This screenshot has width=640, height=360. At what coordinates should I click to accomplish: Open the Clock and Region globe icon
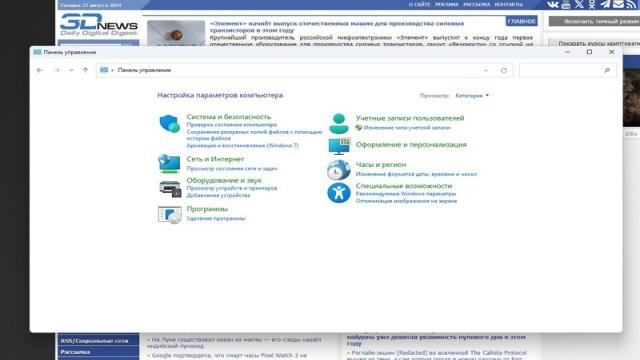coord(338,170)
